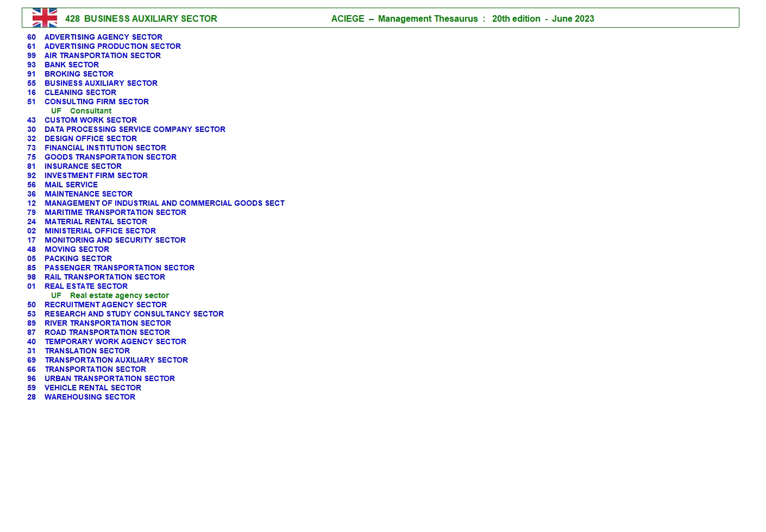Screen dimensions: 766x532
Task: Click the UK flag icon
Action: pyautogui.click(x=45, y=18)
